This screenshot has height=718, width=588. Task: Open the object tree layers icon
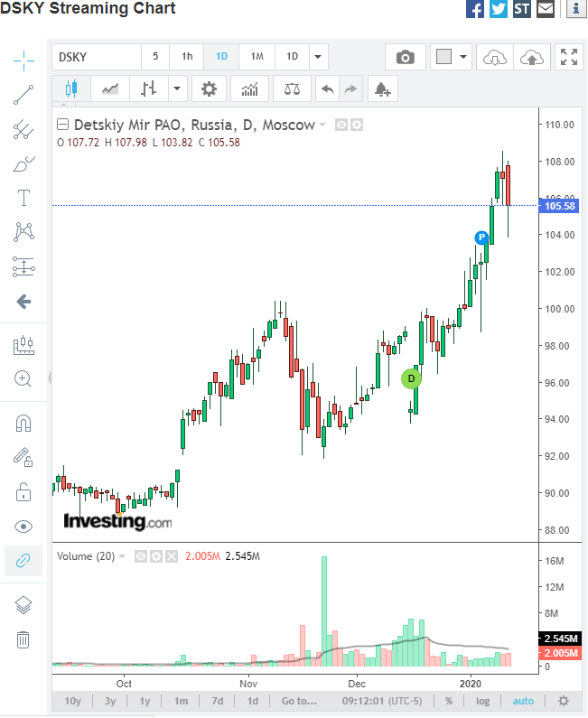pyautogui.click(x=23, y=605)
